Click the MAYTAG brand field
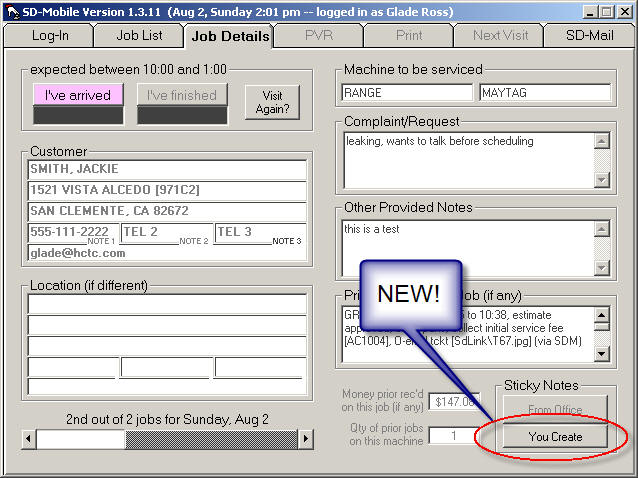The width and height of the screenshot is (638, 478). pyautogui.click(x=544, y=93)
